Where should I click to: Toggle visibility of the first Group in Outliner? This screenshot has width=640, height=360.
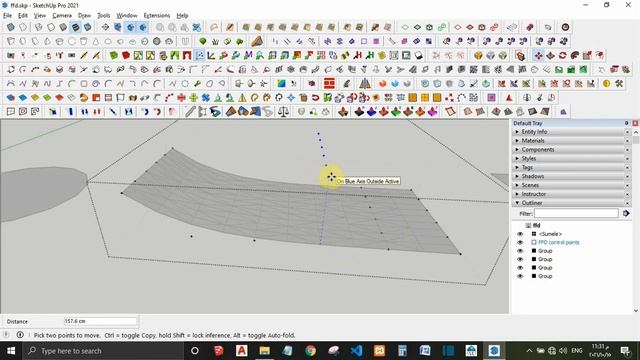point(520,251)
